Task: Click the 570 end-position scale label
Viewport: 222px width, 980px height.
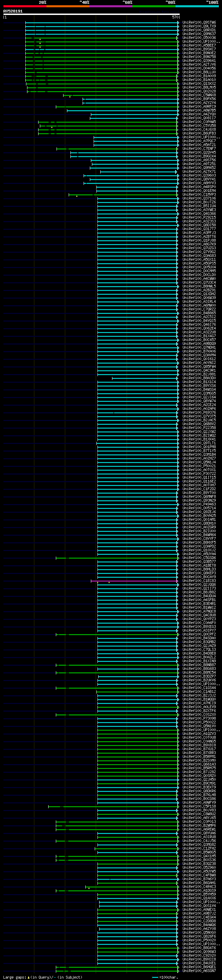Action: pos(175,17)
